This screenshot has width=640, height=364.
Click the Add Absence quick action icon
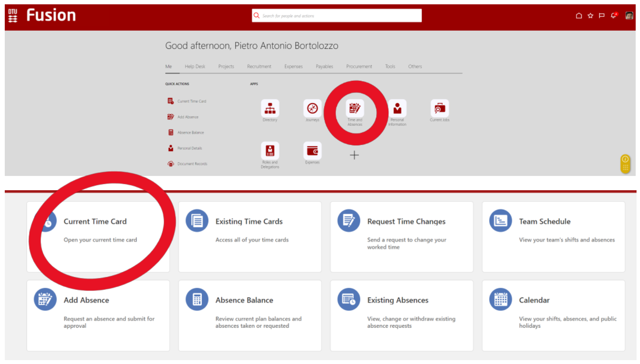[x=171, y=117]
